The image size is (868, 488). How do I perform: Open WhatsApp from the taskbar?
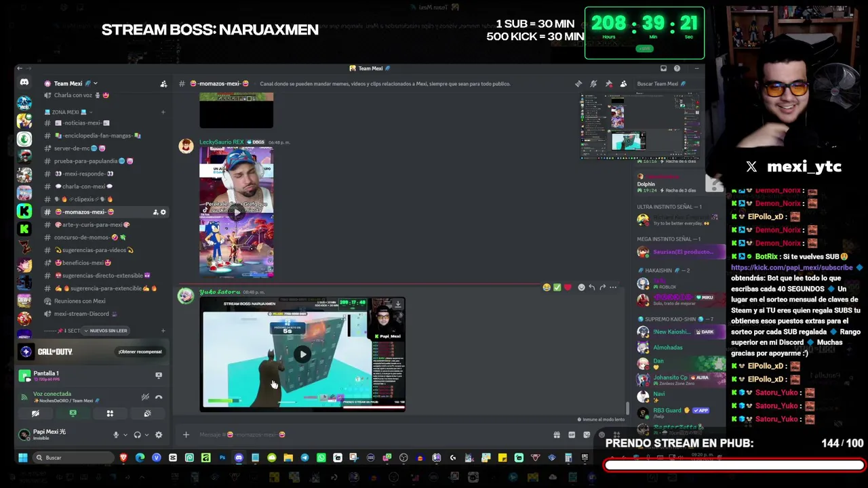[x=321, y=457]
